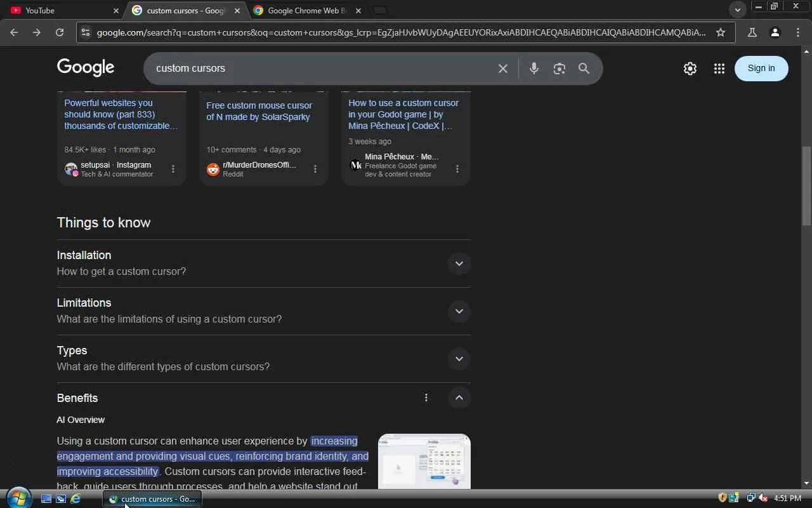This screenshot has width=812, height=508.
Task: Click '84.5K+ likes · 1 month ago' text
Action: (x=110, y=150)
